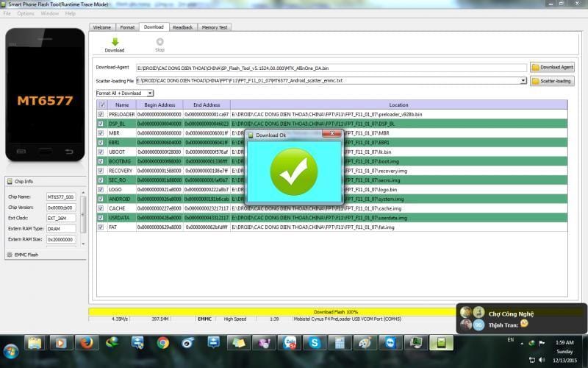Click the Name column header
This screenshot has width=588, height=368.
tap(122, 105)
